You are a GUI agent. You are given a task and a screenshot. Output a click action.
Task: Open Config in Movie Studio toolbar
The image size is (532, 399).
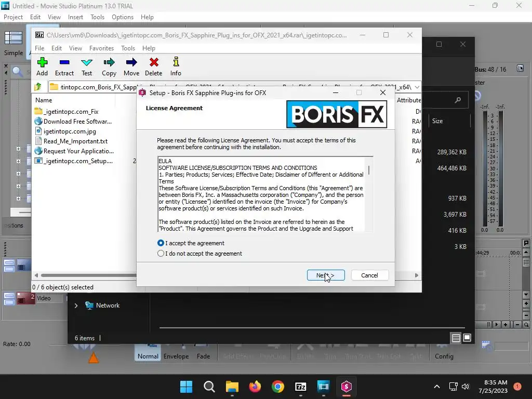(444, 352)
